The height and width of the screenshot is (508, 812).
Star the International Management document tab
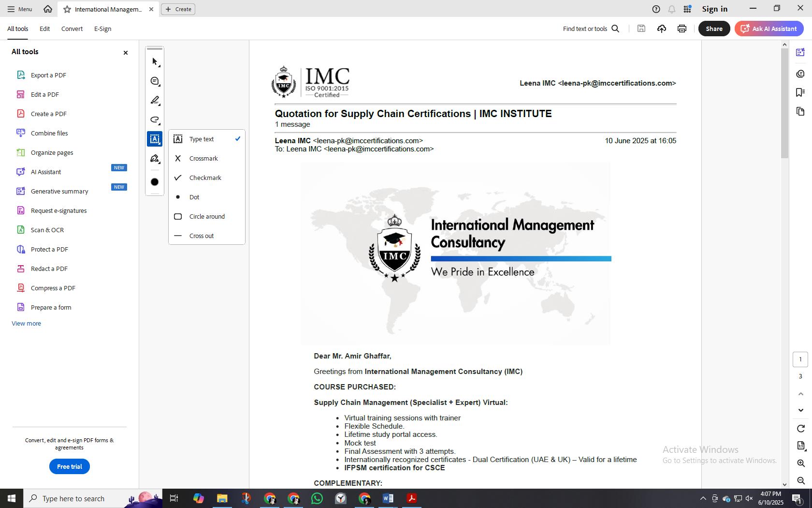[67, 9]
